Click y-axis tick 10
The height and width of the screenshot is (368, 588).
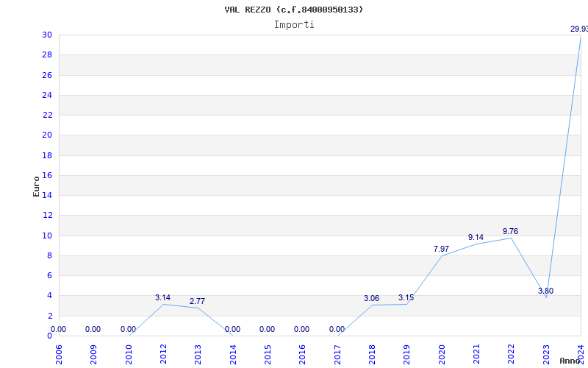tap(47, 236)
